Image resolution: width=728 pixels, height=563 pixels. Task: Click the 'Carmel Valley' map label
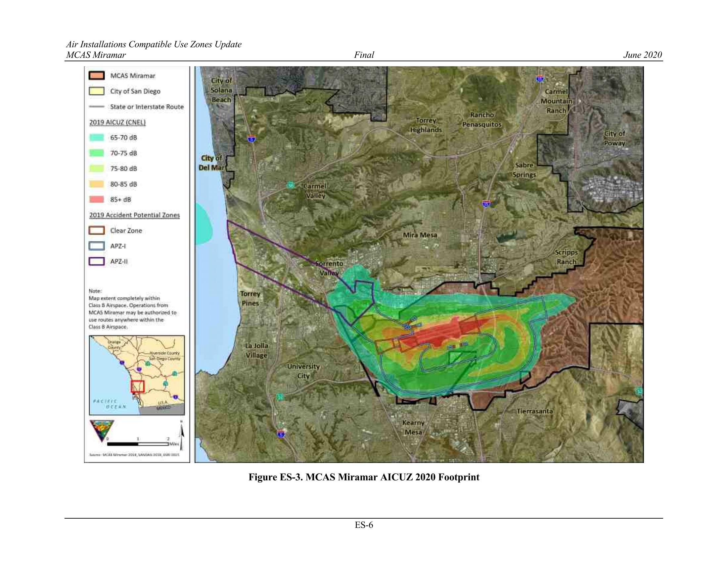pyautogui.click(x=315, y=191)
